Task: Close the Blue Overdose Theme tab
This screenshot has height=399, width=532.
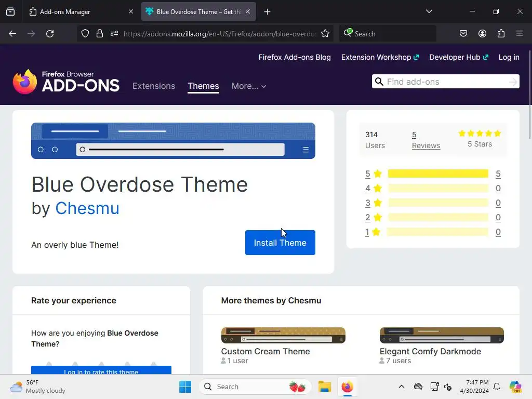Action: click(x=248, y=11)
